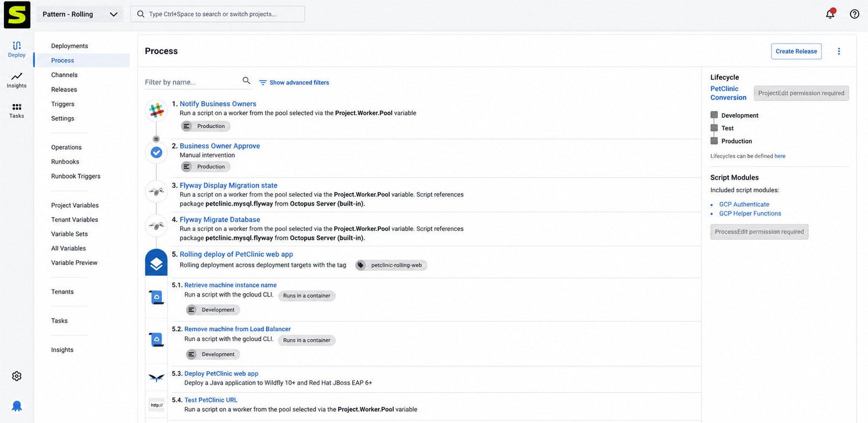The image size is (868, 423).
Task: Click the Create Release button
Action: (796, 51)
